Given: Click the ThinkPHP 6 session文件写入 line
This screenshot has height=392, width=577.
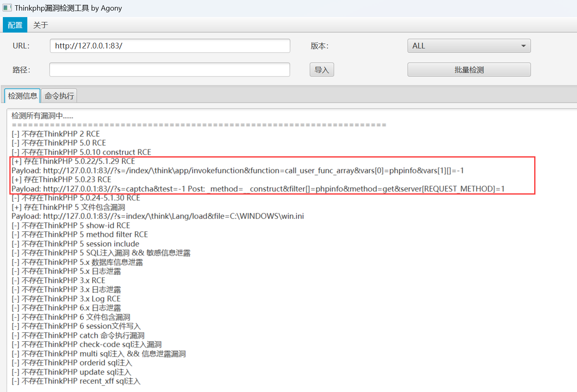Looking at the screenshot, I should [x=76, y=326].
